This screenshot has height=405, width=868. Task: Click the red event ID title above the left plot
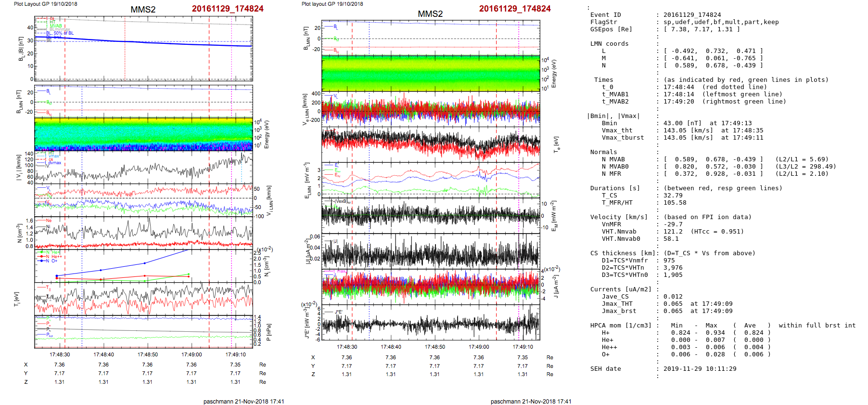pyautogui.click(x=227, y=9)
